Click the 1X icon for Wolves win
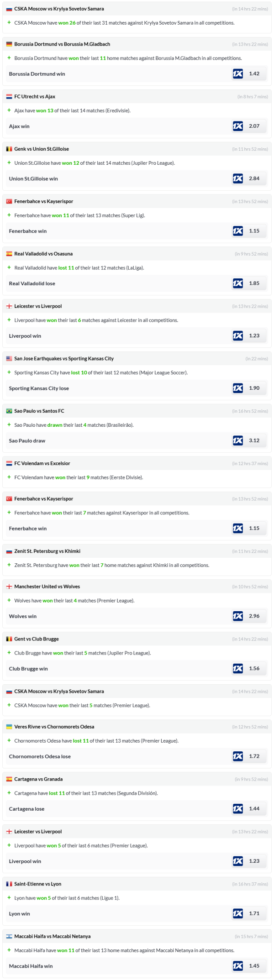The height and width of the screenshot is (980, 274). [x=238, y=616]
